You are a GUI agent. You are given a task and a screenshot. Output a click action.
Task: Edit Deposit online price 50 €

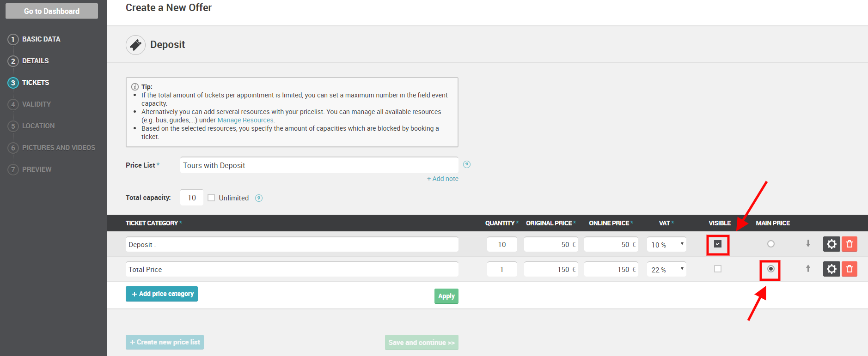coord(611,244)
